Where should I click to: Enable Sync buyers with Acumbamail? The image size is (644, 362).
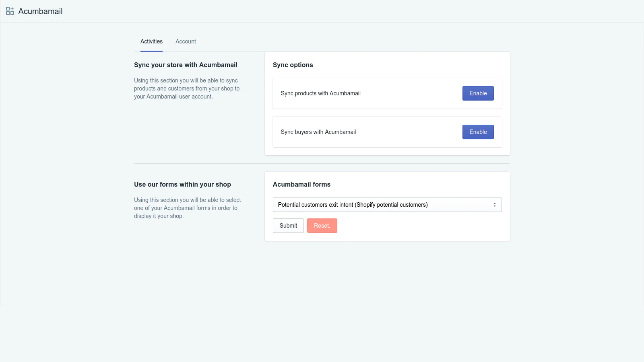pyautogui.click(x=478, y=132)
